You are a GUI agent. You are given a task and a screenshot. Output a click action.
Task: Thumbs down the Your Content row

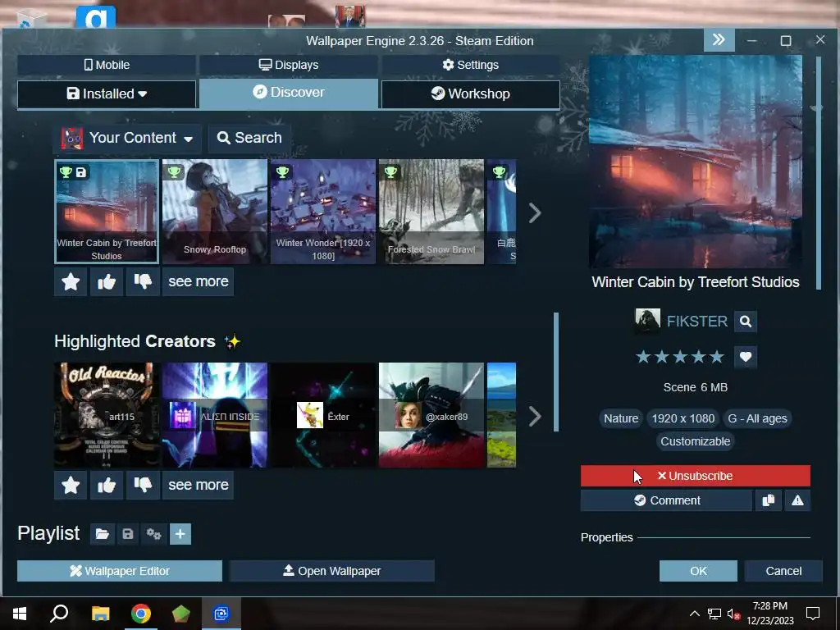tap(143, 281)
